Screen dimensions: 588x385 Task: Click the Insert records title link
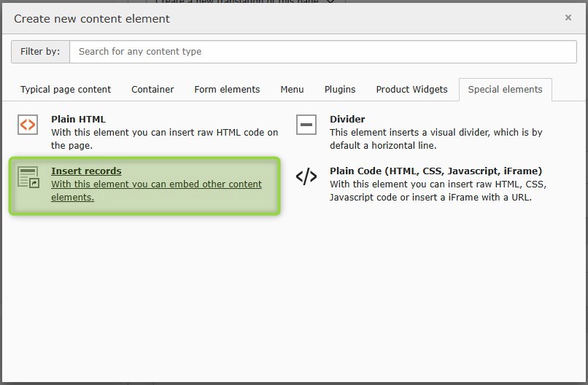pos(86,171)
